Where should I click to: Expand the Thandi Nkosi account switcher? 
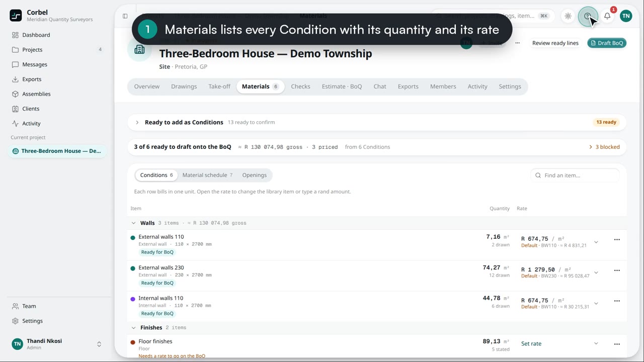99,344
